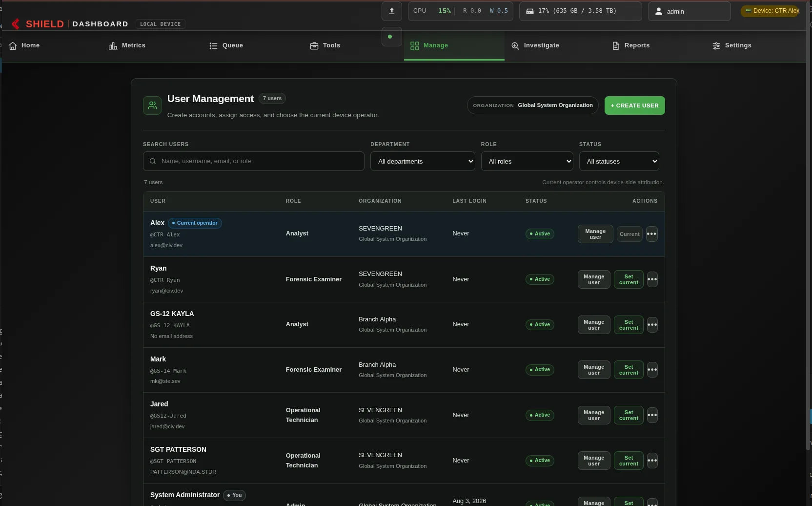Set Ryan as current operator
Screen dimensions: 812x506
[629, 279]
